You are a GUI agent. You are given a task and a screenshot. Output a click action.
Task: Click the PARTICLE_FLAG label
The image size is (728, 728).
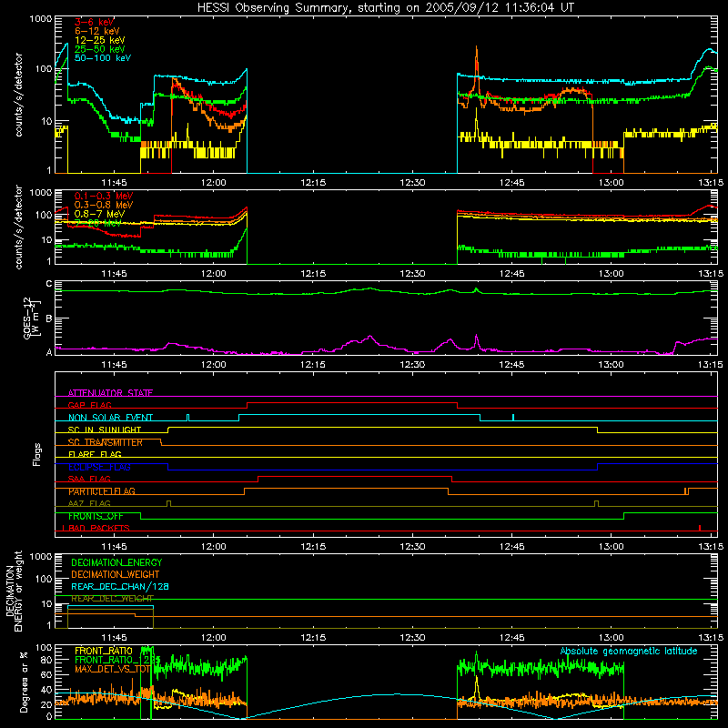(102, 491)
